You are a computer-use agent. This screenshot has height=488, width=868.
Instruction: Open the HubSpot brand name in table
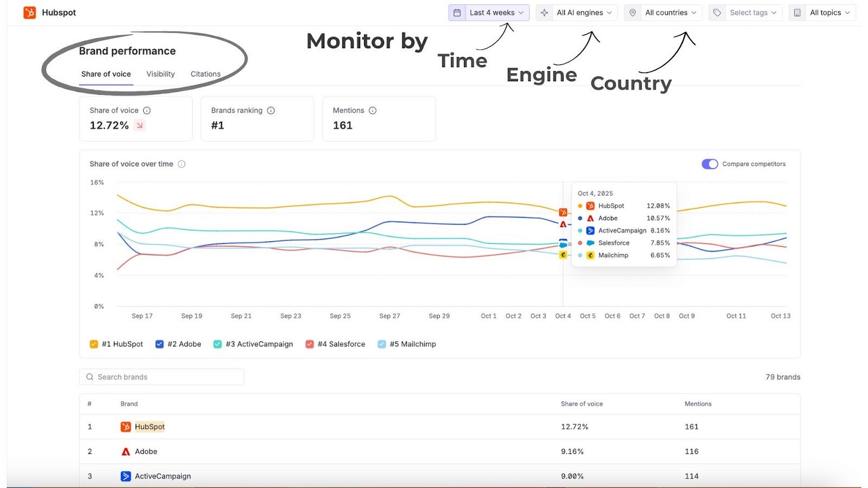pyautogui.click(x=150, y=427)
